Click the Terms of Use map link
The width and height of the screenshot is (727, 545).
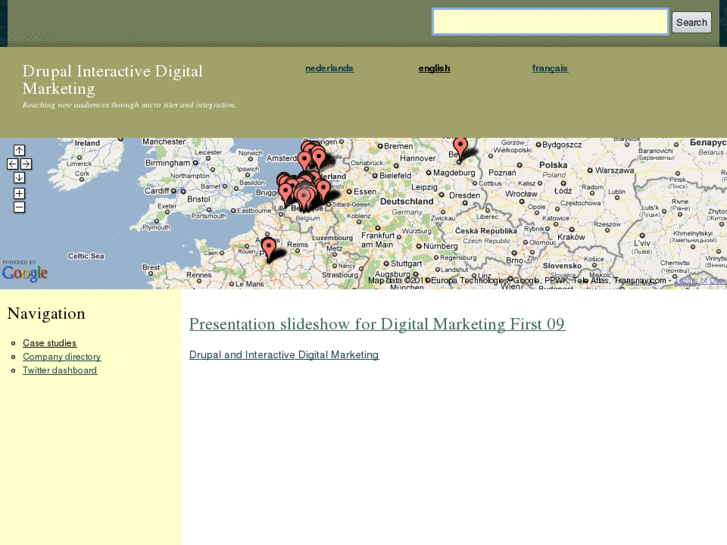pyautogui.click(x=700, y=281)
